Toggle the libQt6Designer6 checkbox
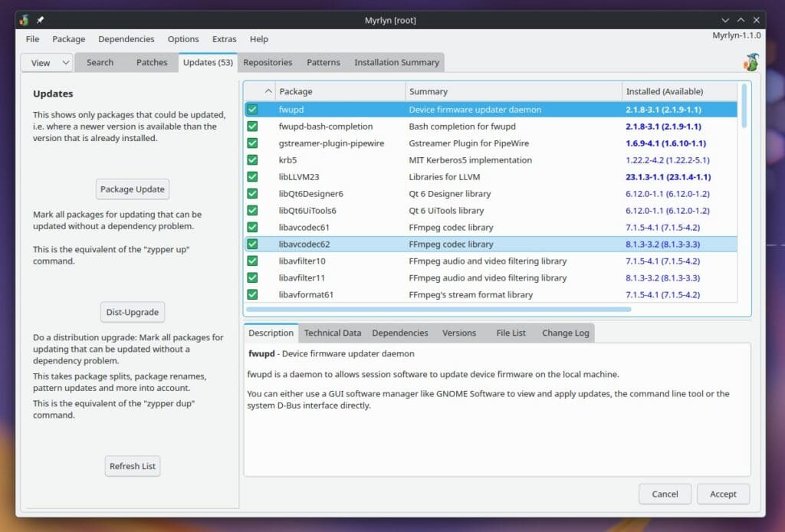 coord(253,194)
